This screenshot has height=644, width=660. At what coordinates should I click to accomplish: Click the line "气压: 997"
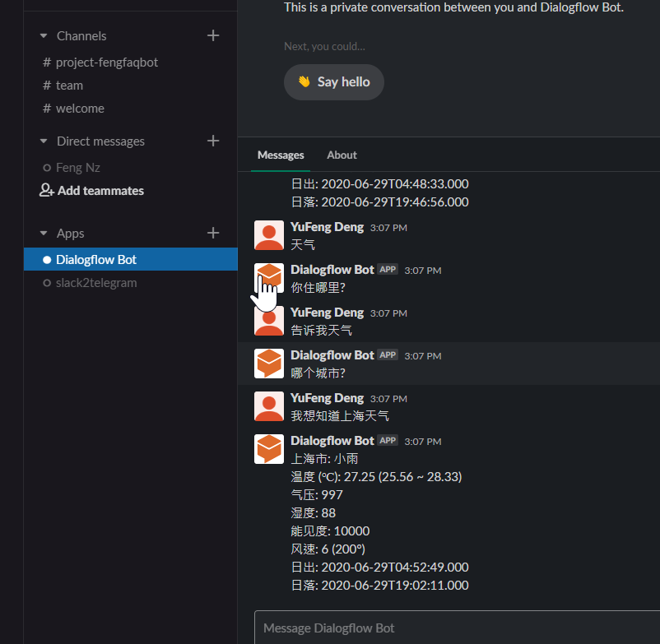pos(317,495)
